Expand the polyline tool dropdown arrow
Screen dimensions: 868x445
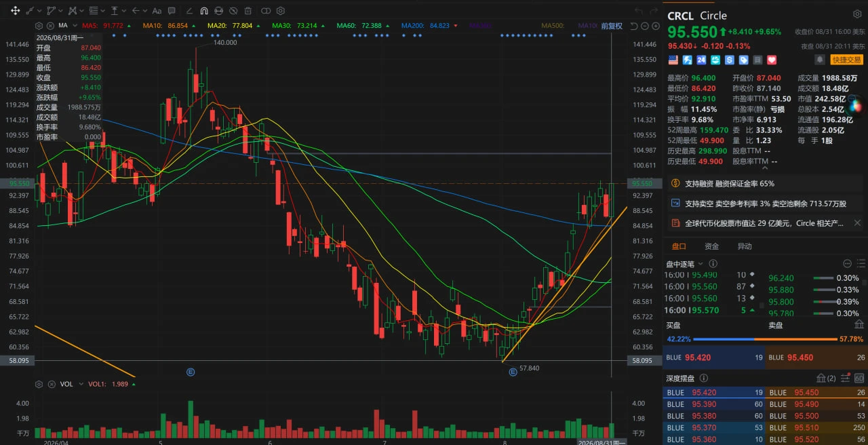coord(60,11)
